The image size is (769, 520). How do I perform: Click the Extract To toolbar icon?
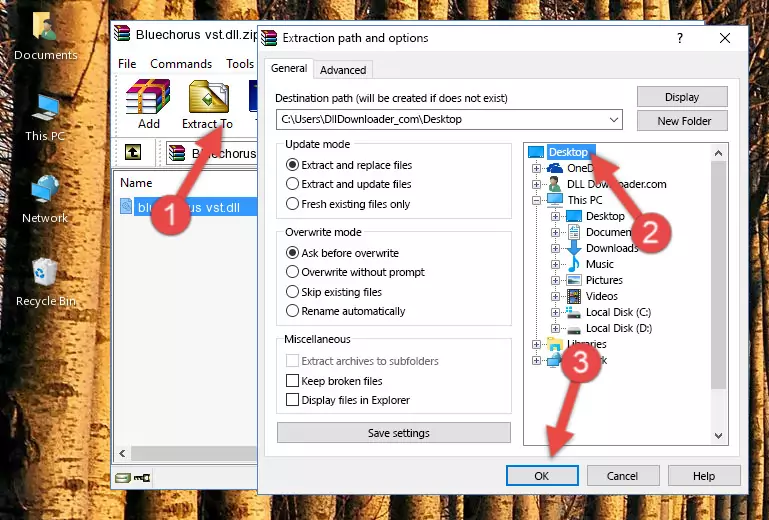208,97
